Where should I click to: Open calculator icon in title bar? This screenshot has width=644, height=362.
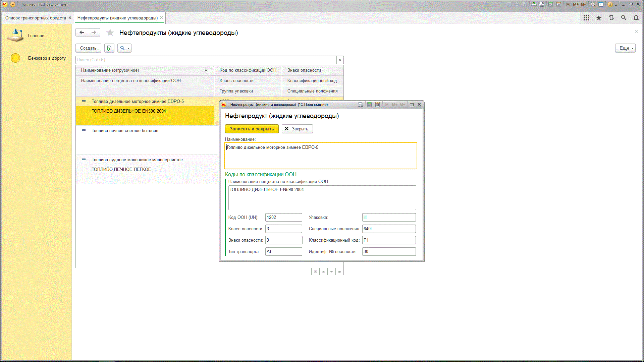550,4
